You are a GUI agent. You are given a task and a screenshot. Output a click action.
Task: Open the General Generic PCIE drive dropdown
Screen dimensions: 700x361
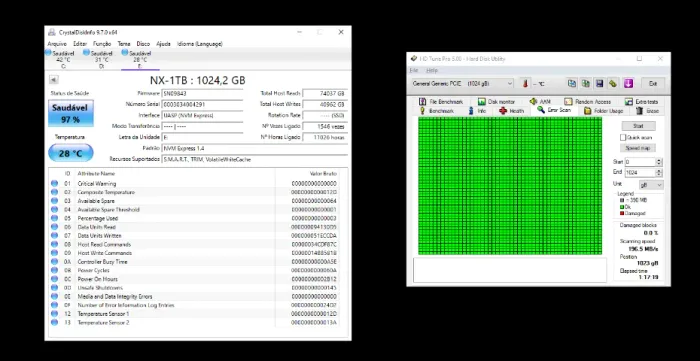(x=462, y=83)
